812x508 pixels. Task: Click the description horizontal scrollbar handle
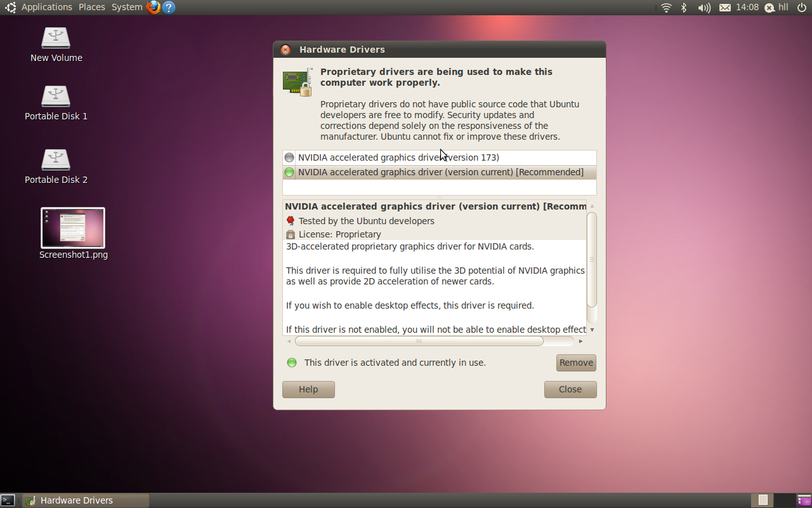[419, 341]
